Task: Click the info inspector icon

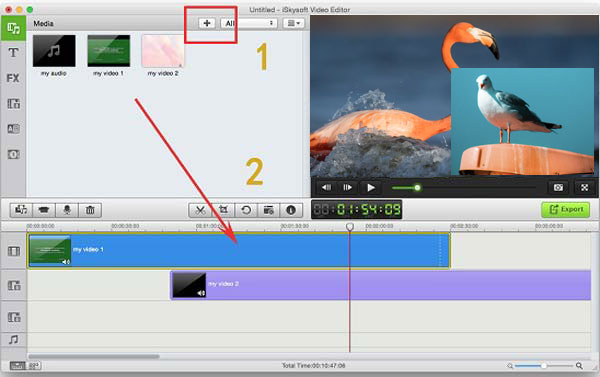Action: [291, 210]
